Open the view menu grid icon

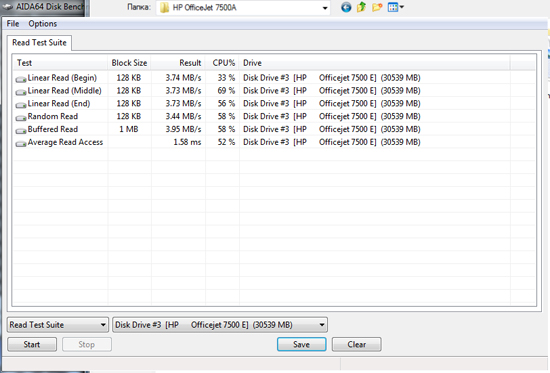(396, 7)
